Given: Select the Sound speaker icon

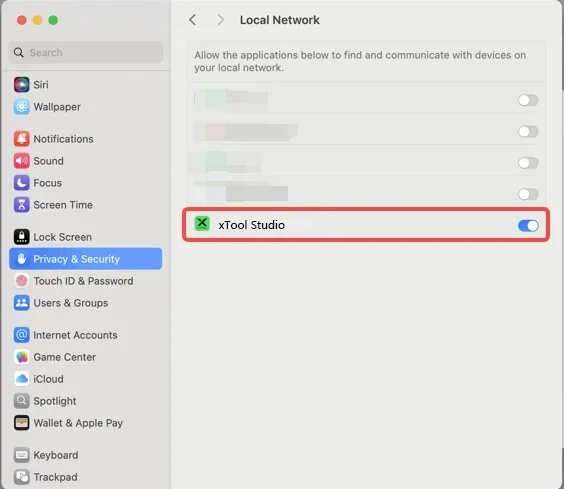Looking at the screenshot, I should click(x=22, y=161).
